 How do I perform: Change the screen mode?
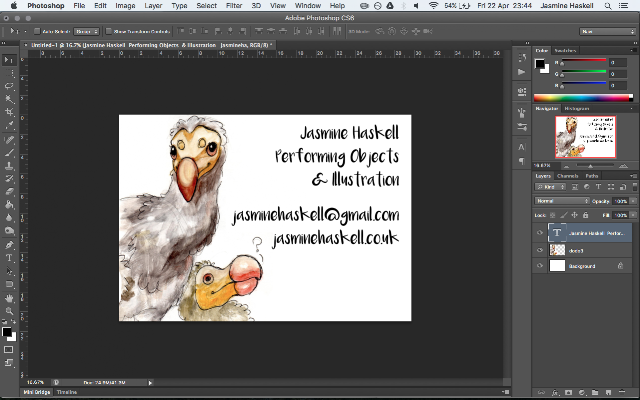pyautogui.click(x=9, y=363)
